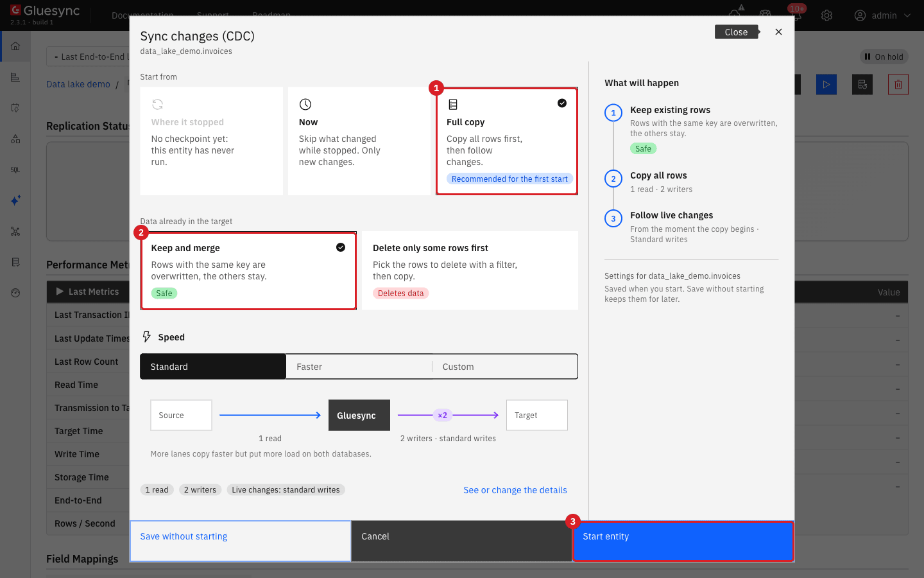The width and height of the screenshot is (924, 578).
Task: Click the red trash delete button
Action: [x=898, y=84]
